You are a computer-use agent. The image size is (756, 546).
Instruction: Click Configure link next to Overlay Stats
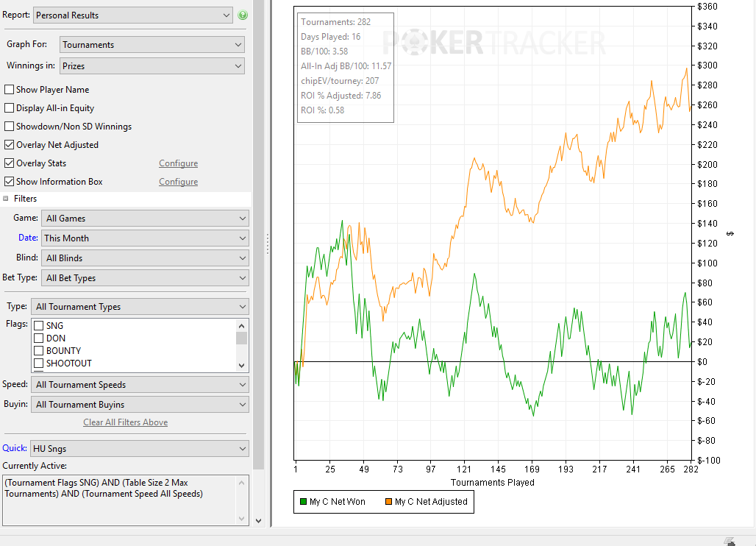pyautogui.click(x=179, y=163)
